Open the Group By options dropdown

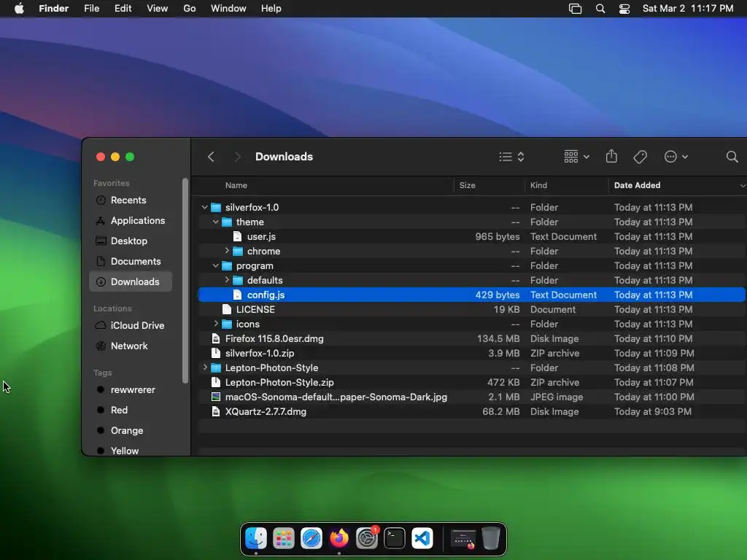point(576,157)
